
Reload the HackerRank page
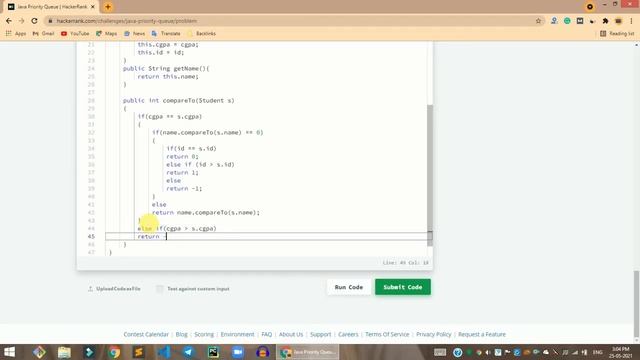click(x=34, y=21)
